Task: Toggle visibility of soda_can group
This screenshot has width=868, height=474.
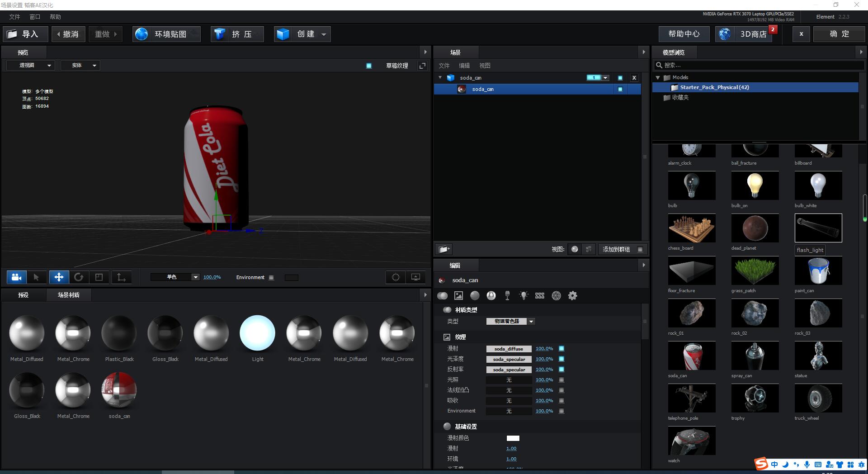Action: (x=620, y=78)
